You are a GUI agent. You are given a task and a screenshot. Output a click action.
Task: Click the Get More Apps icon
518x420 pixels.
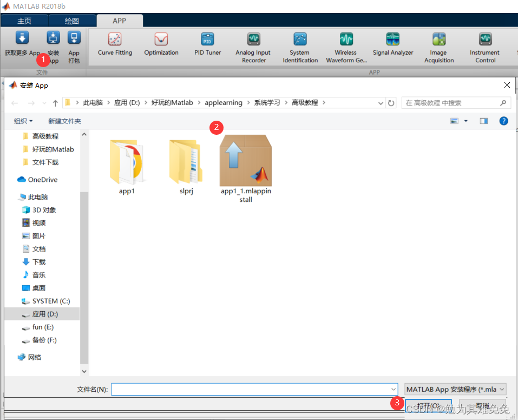(x=22, y=38)
